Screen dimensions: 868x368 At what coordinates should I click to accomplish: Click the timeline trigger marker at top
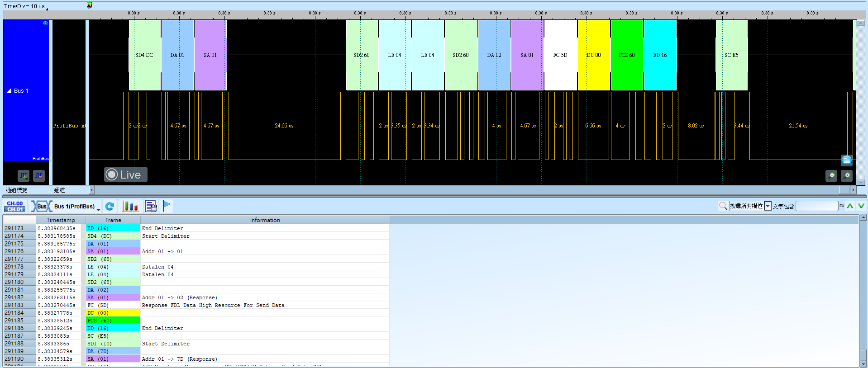(x=89, y=5)
